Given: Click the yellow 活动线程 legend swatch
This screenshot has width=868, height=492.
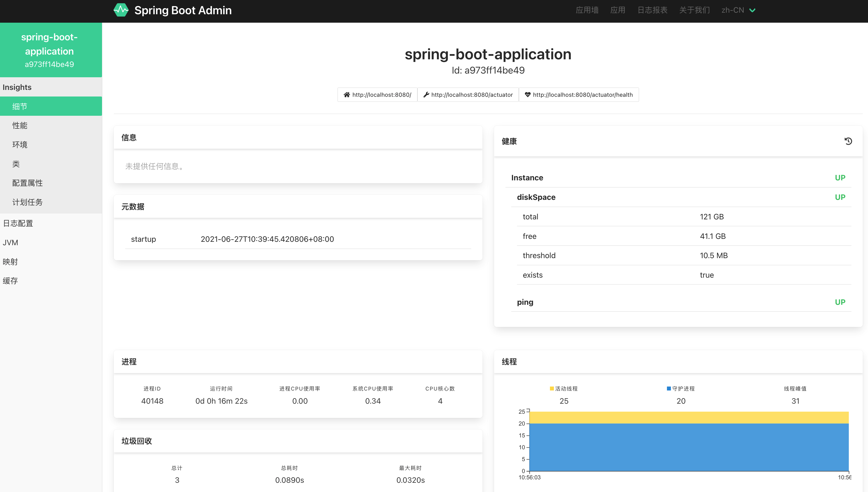Looking at the screenshot, I should 552,389.
